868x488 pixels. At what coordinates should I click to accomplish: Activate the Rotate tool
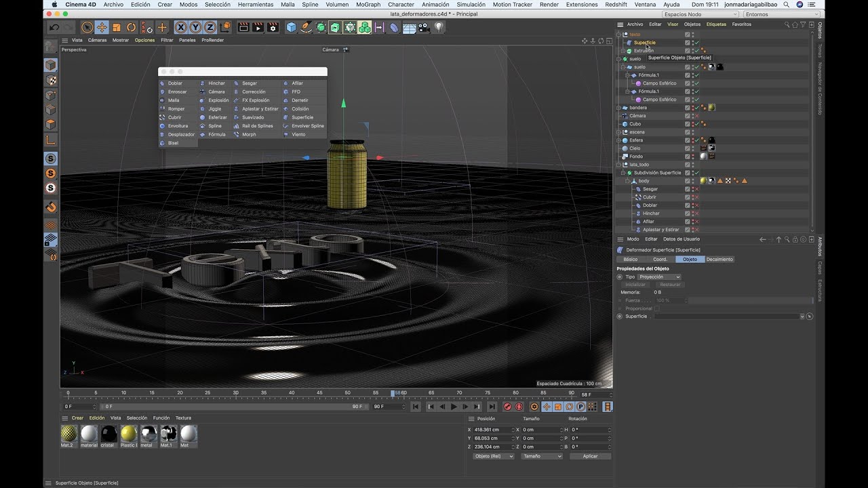[132, 28]
